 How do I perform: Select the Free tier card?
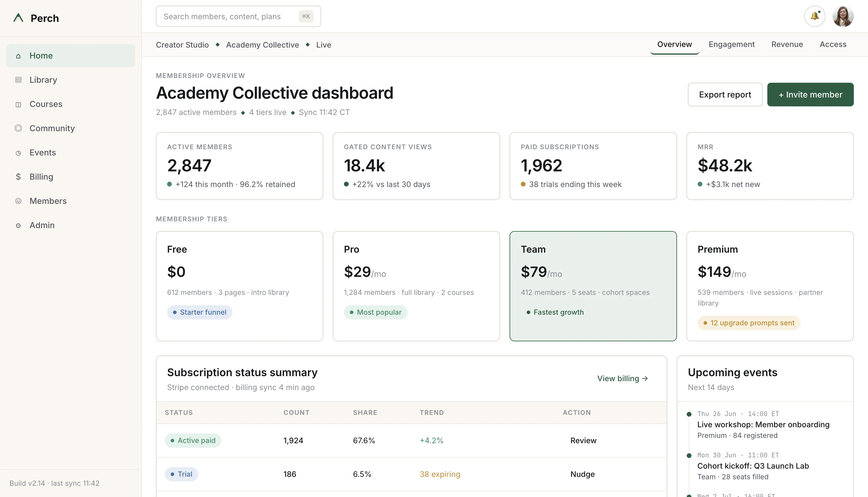239,286
